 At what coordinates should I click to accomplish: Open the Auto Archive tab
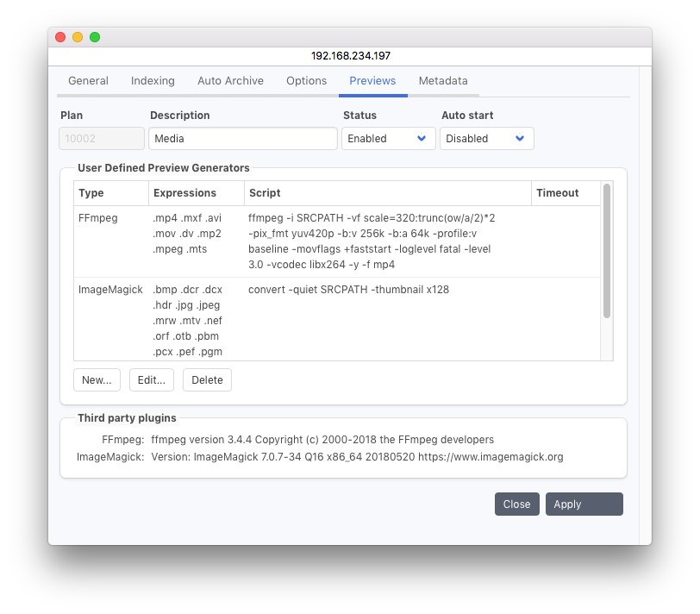(230, 81)
